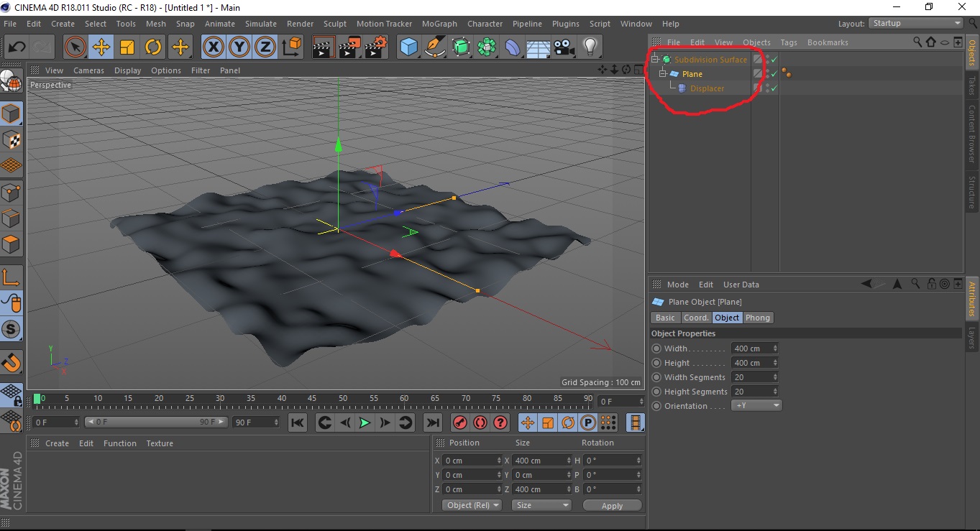
Task: Click the timeline playhead at frame 0
Action: coord(37,398)
